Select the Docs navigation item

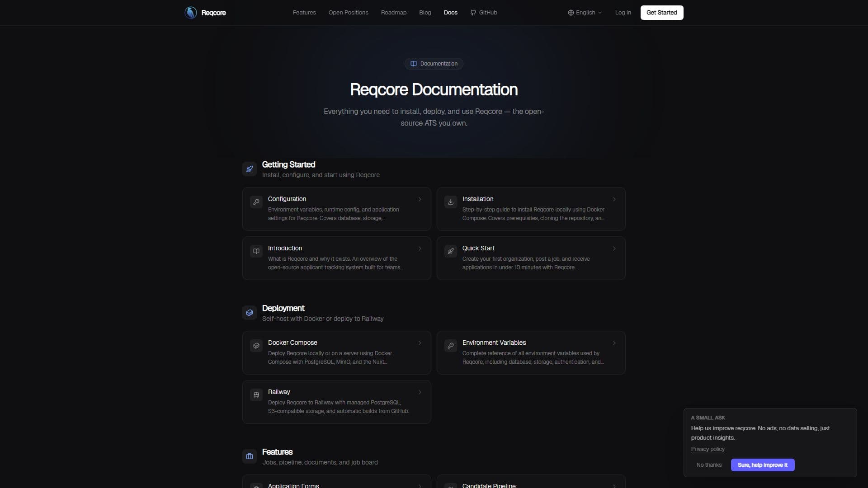[451, 13]
